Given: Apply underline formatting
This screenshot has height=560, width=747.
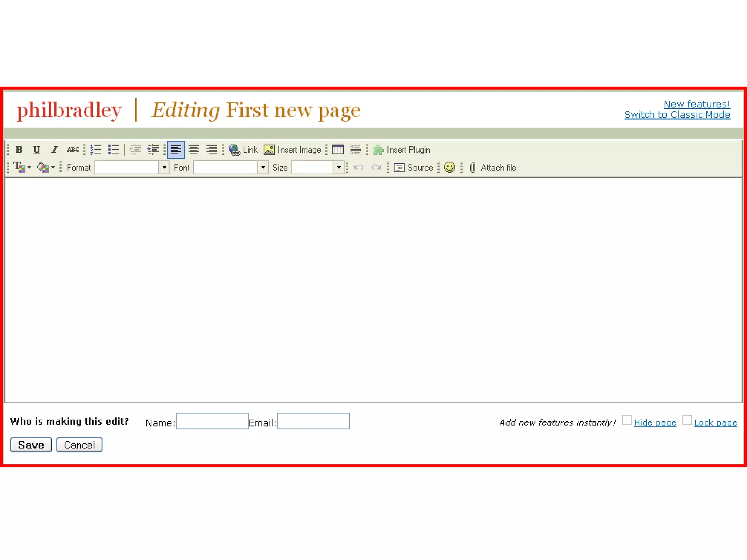Looking at the screenshot, I should click(x=36, y=149).
